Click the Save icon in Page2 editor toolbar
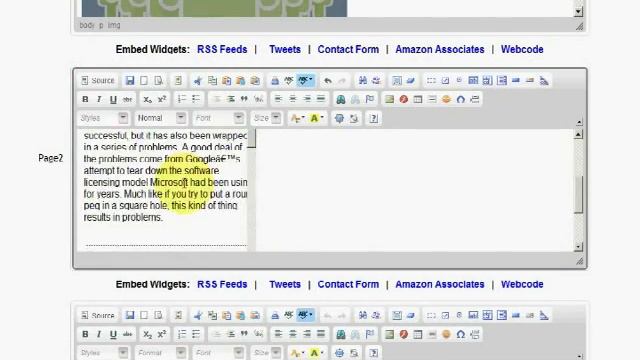 coord(130,80)
